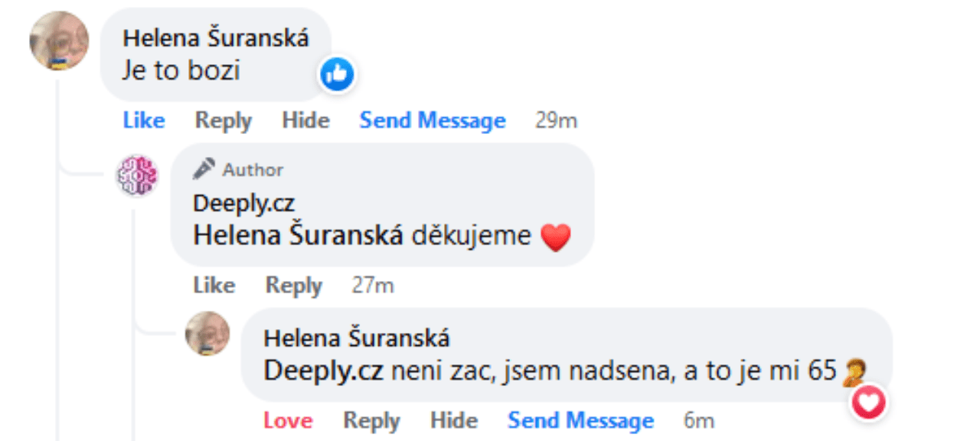Click the 29m timestamp
This screenshot has width=980, height=441.
(556, 121)
